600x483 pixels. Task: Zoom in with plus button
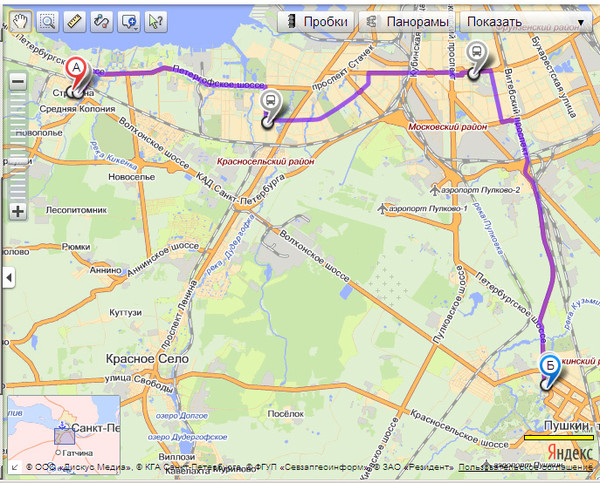pos(18,211)
